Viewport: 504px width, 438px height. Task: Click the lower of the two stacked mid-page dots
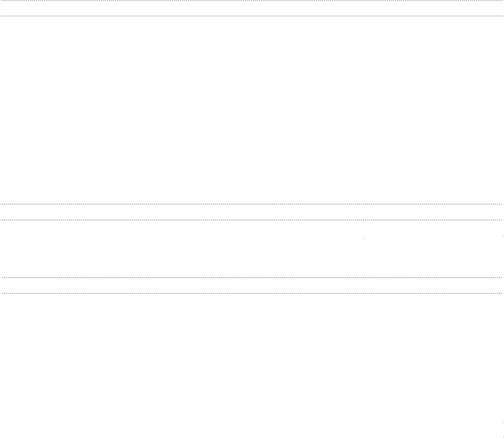[364, 237]
